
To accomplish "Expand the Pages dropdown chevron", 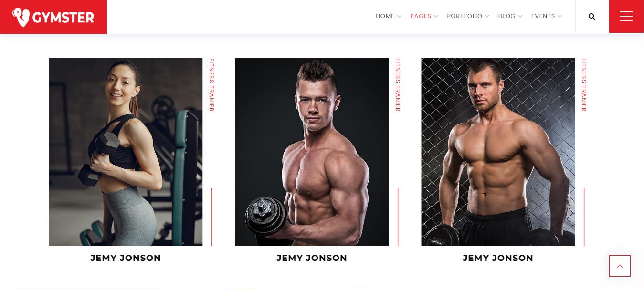I will point(436,17).
